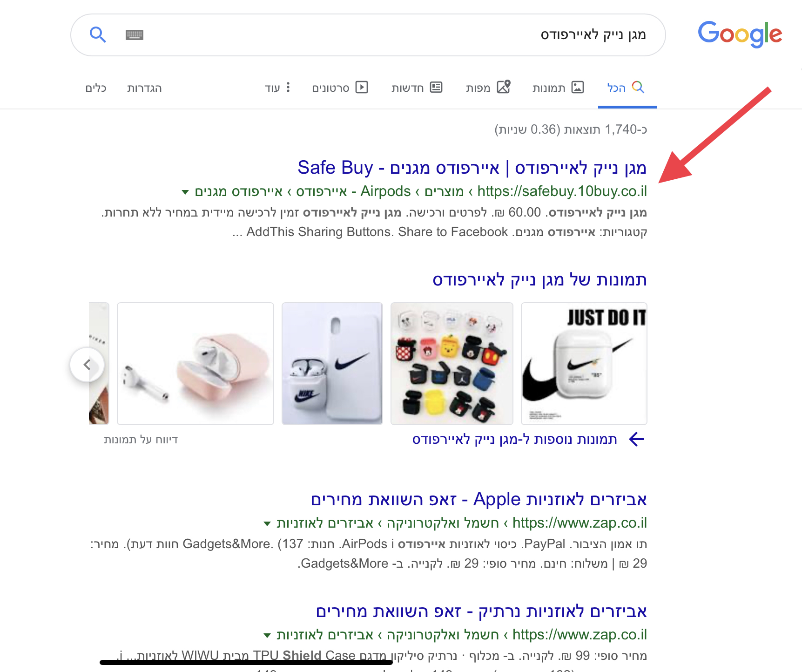This screenshot has width=802, height=672.
Task: Open הגדרות settings menu
Action: [144, 88]
